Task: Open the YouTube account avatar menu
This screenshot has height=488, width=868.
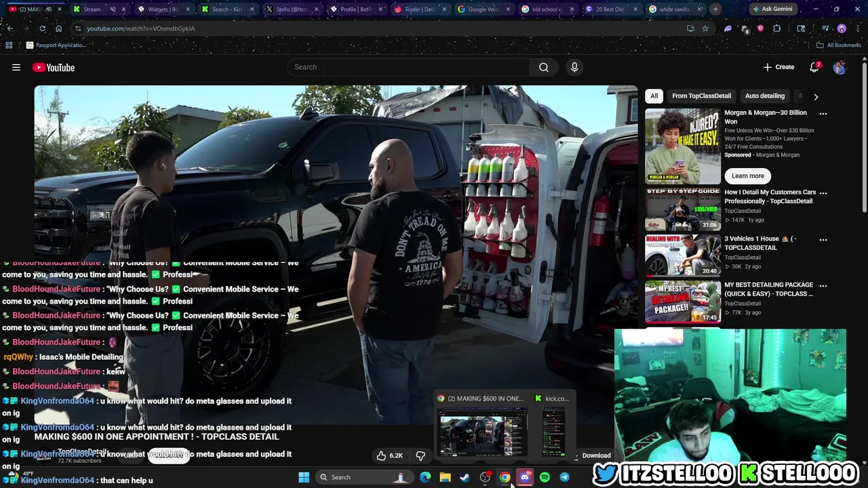Action: (840, 67)
